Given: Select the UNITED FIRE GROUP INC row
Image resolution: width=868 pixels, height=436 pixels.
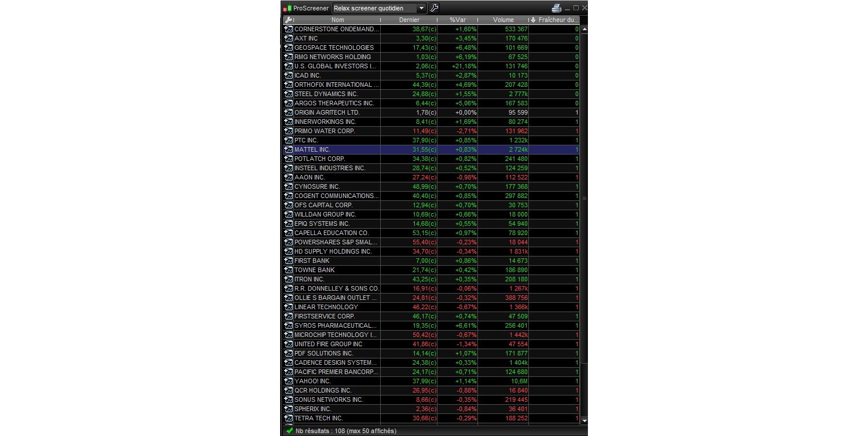Looking at the screenshot, I should [432, 344].
